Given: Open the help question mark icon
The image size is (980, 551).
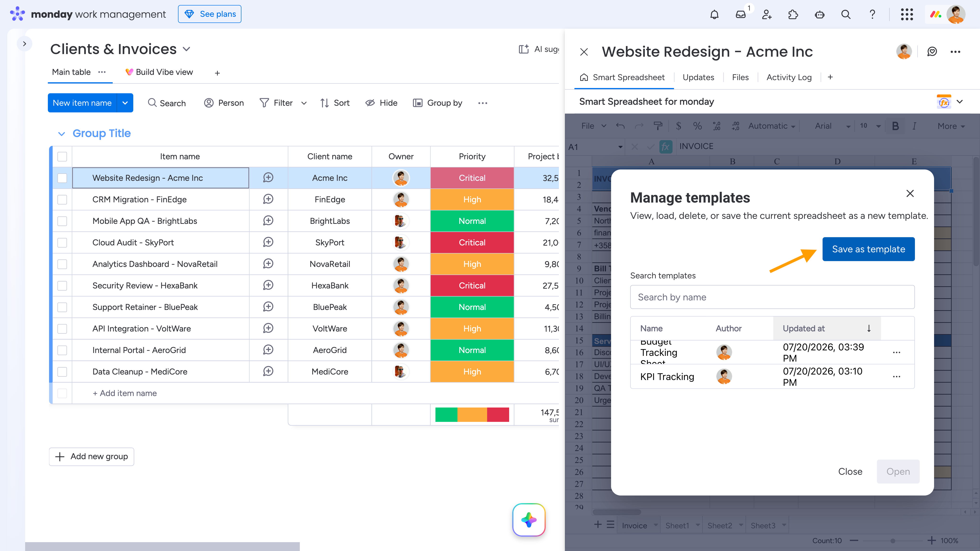Looking at the screenshot, I should pos(872,14).
